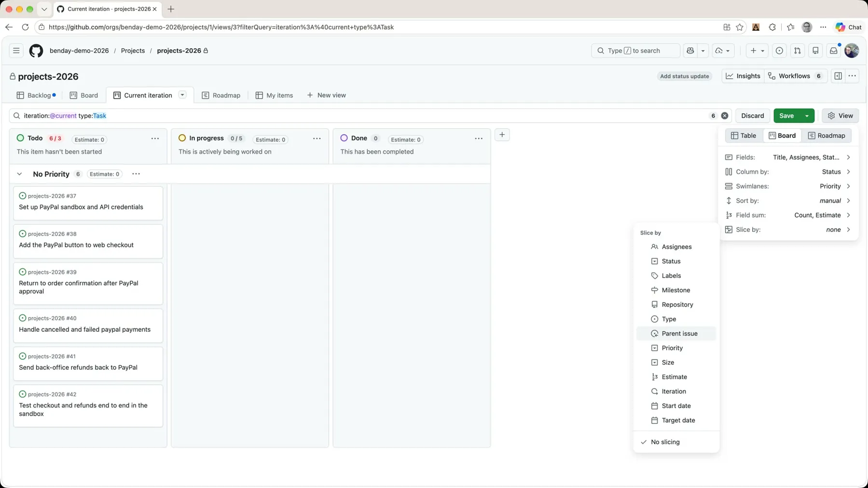Open No Priority swimlane ellipsis menu
This screenshot has width=868, height=488.
[136, 174]
